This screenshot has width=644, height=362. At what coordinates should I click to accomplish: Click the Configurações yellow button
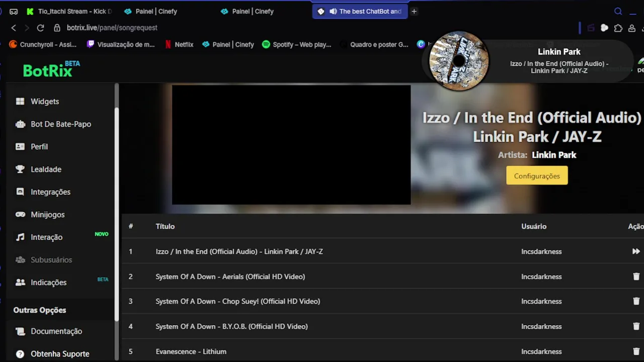(537, 176)
